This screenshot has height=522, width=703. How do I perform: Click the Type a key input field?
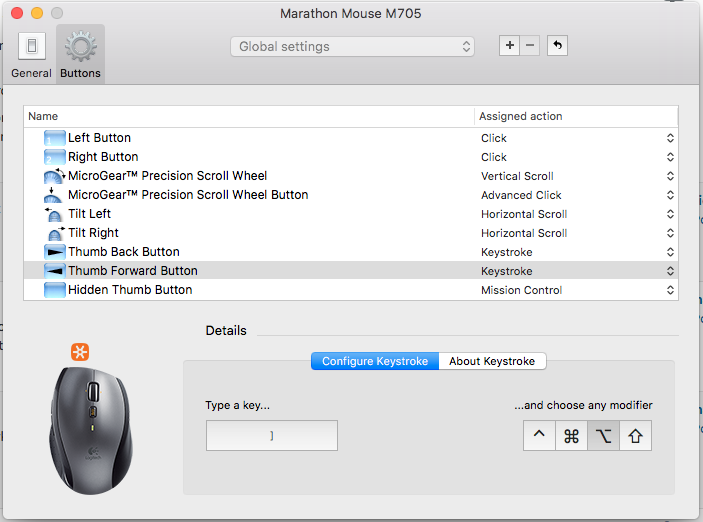[x=272, y=435]
